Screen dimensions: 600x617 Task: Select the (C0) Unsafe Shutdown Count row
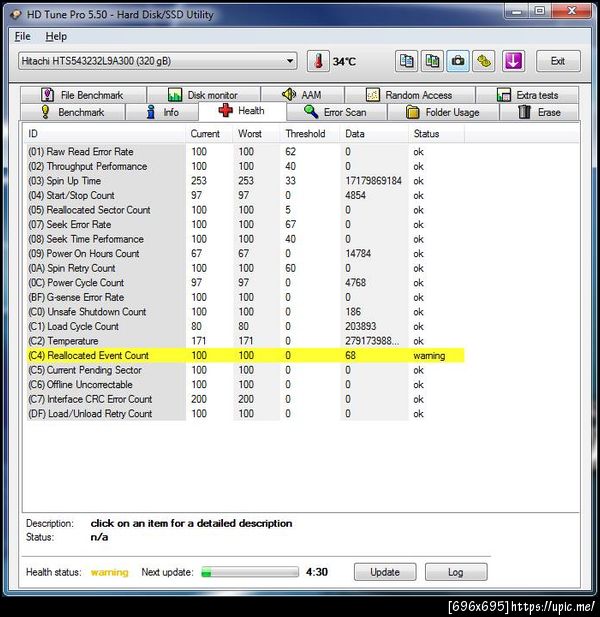246,312
